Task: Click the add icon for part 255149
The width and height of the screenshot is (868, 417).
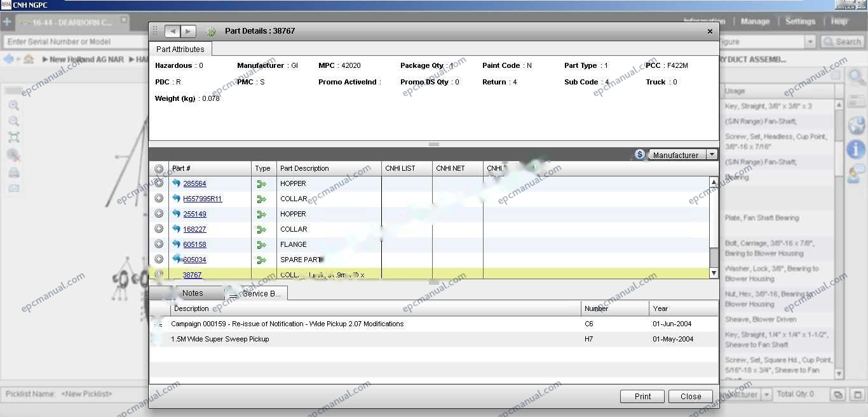Action: 159,214
